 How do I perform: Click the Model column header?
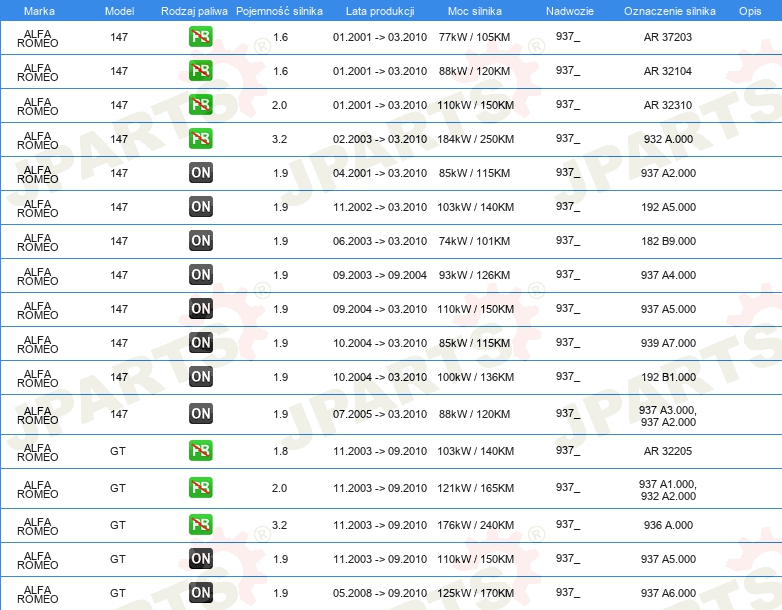119,11
